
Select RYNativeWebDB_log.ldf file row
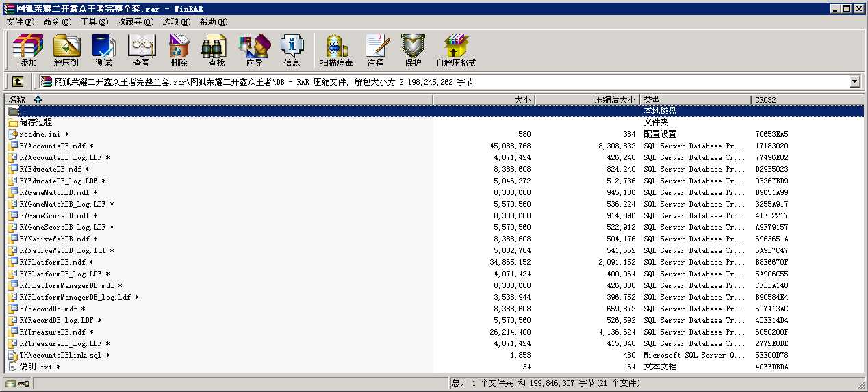[435, 250]
